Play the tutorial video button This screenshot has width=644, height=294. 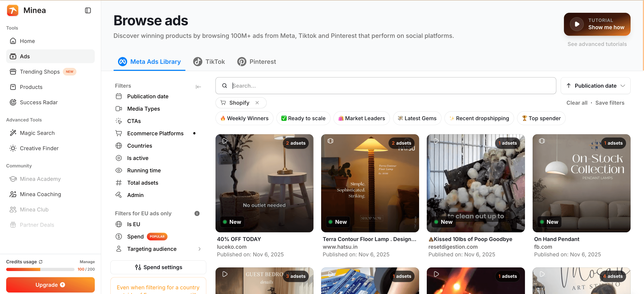[x=577, y=24]
